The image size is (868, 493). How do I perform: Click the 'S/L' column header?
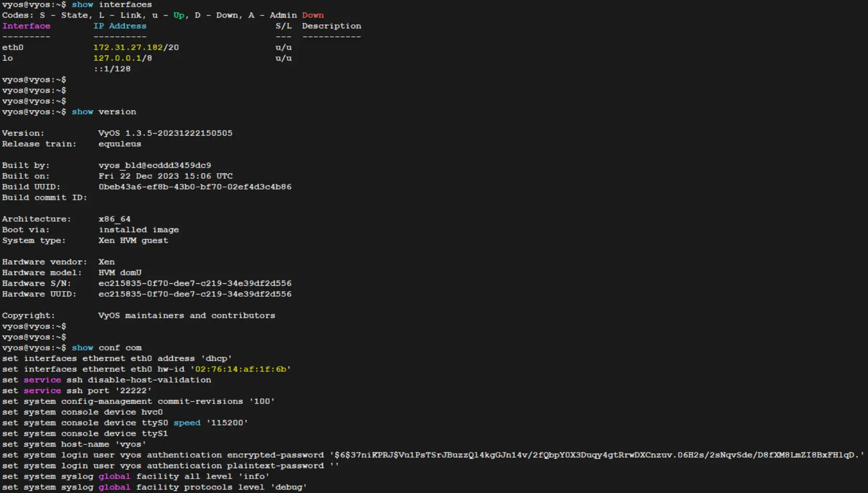tap(284, 26)
